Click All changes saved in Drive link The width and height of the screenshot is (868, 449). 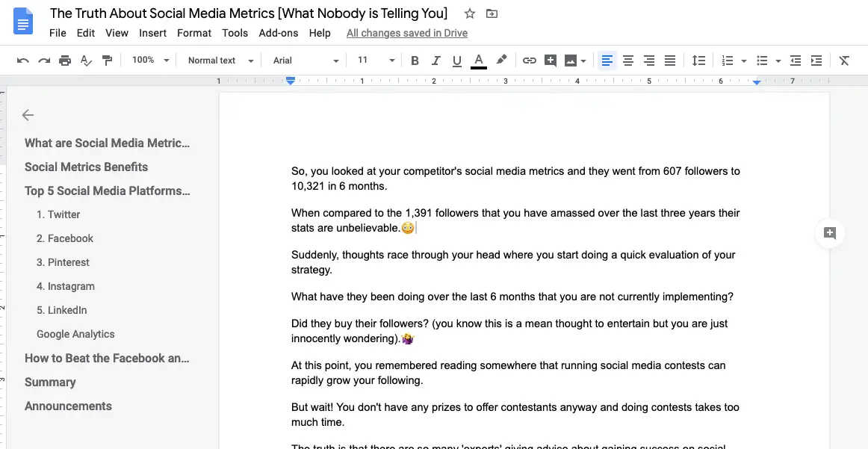pos(407,33)
